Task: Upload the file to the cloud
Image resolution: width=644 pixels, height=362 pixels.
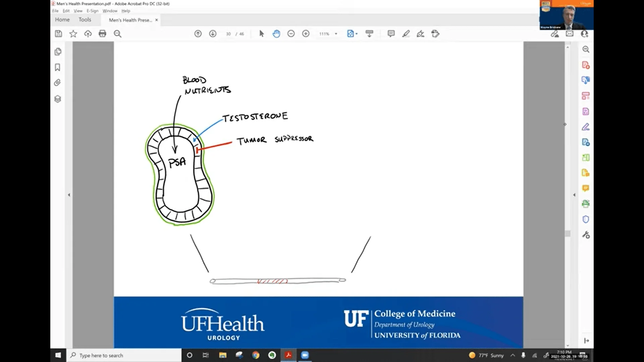Action: pyautogui.click(x=88, y=34)
